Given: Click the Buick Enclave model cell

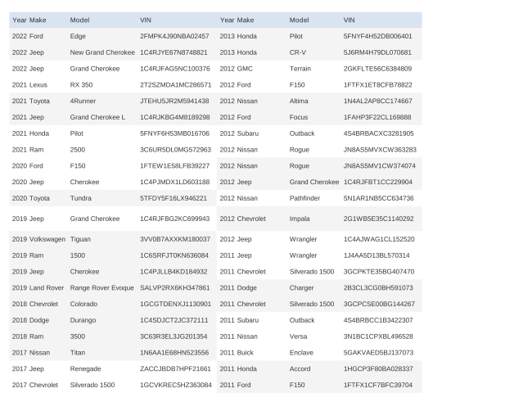Looking at the screenshot, I should click(x=302, y=352).
